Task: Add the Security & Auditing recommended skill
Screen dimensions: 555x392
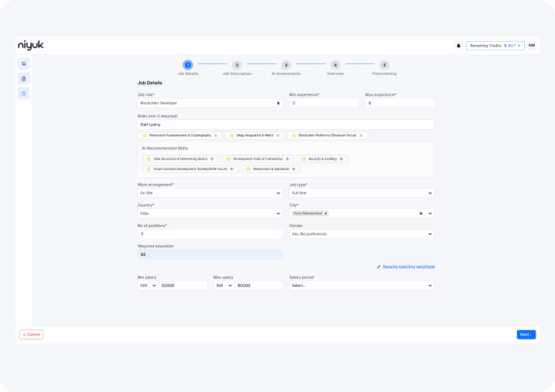Action: 344,159
